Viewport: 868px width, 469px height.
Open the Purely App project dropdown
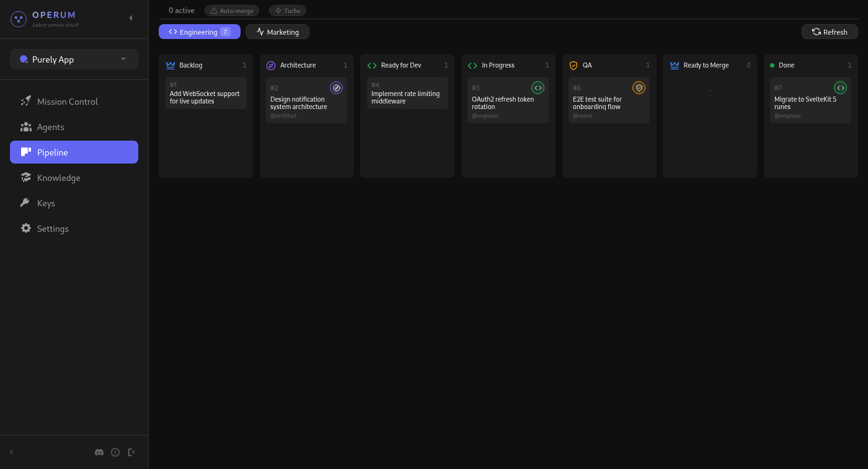[74, 59]
